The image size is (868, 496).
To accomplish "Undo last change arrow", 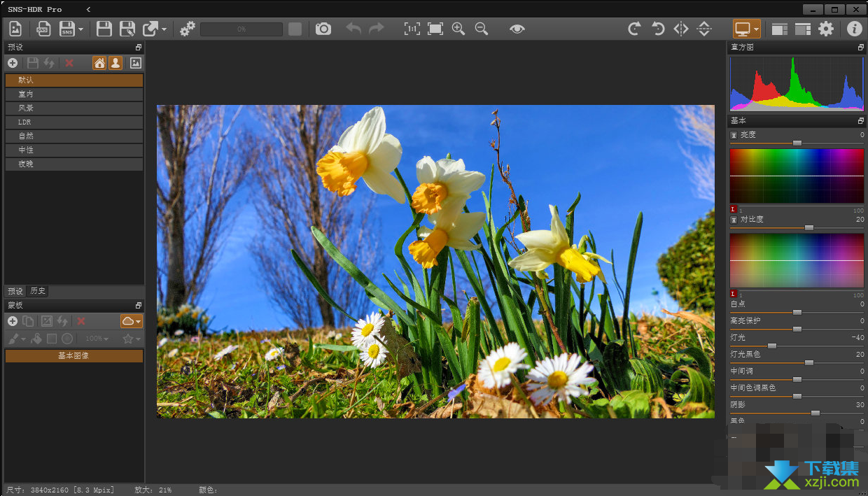I will (353, 29).
